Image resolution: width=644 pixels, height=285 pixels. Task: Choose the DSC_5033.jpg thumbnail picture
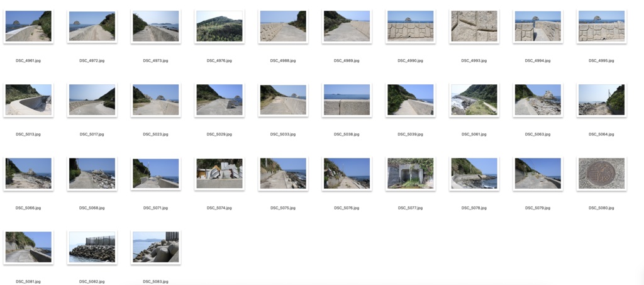[x=283, y=100]
